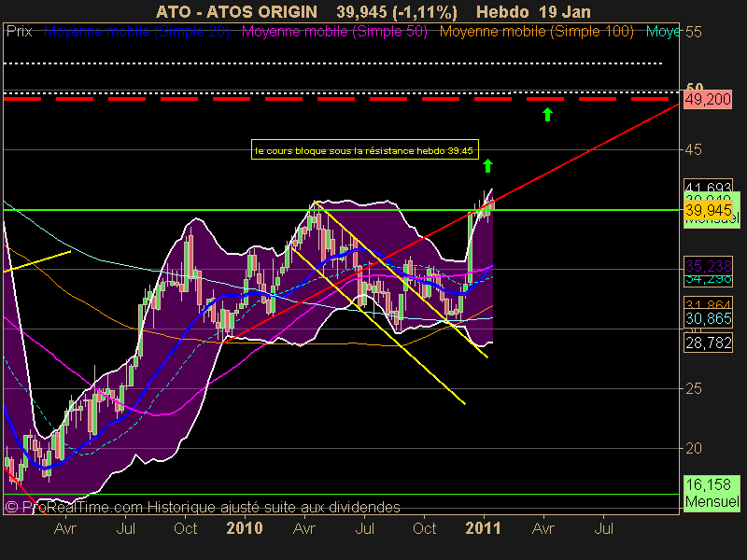Select the Moyenne mobile (Simple 100) legend

pyautogui.click(x=536, y=32)
